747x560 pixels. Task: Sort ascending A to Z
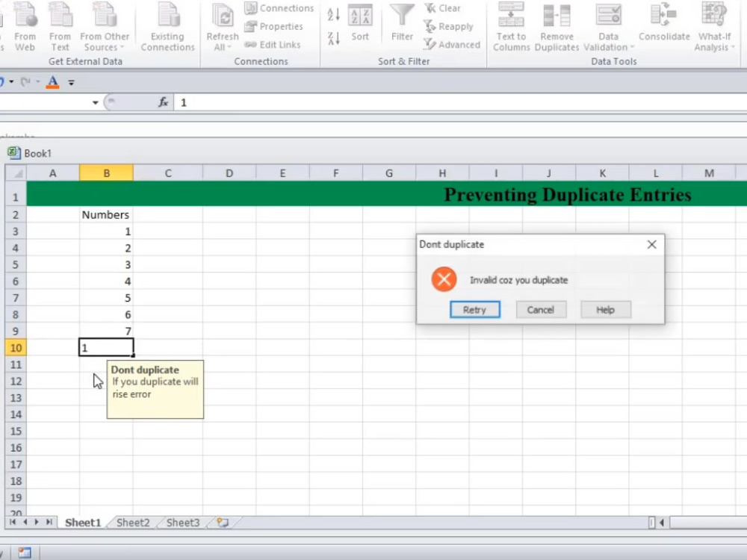[x=333, y=15]
